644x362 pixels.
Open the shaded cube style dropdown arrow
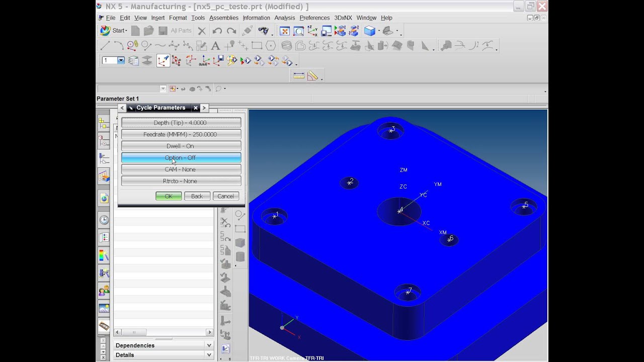point(378,31)
